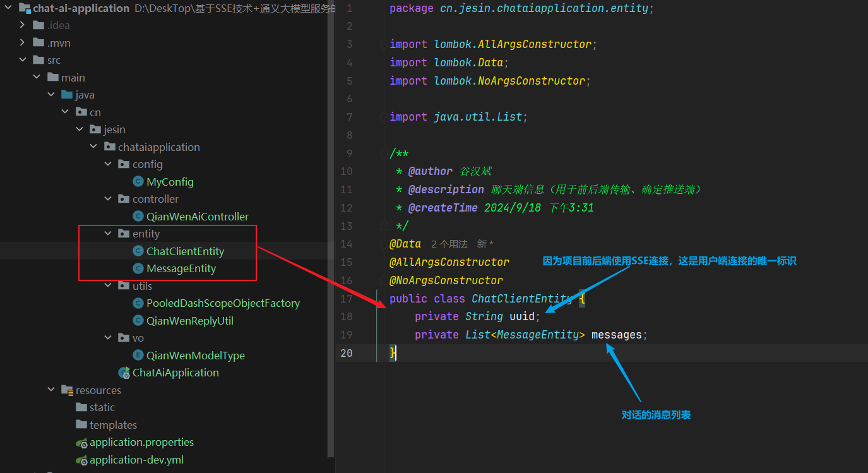Click the project tree vertical scrollbar
Screen dimensions: 868x473
(332, 227)
